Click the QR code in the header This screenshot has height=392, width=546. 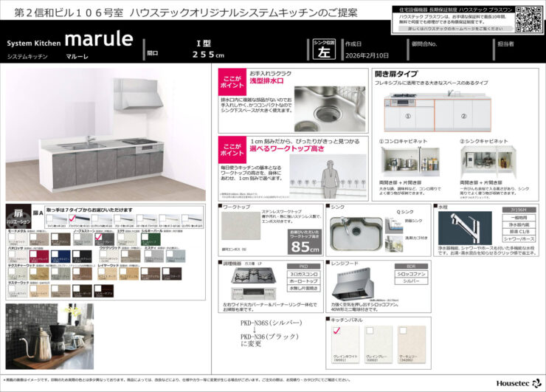(529, 20)
